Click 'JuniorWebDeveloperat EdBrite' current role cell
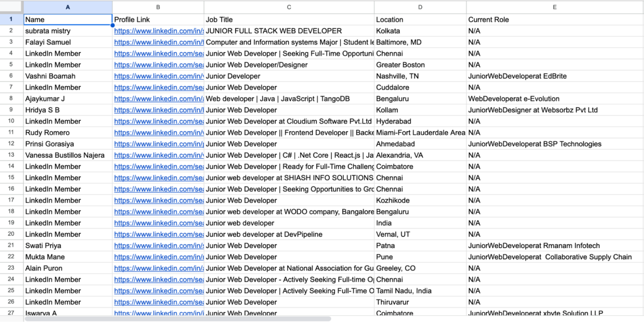This screenshot has width=644, height=322. 555,76
